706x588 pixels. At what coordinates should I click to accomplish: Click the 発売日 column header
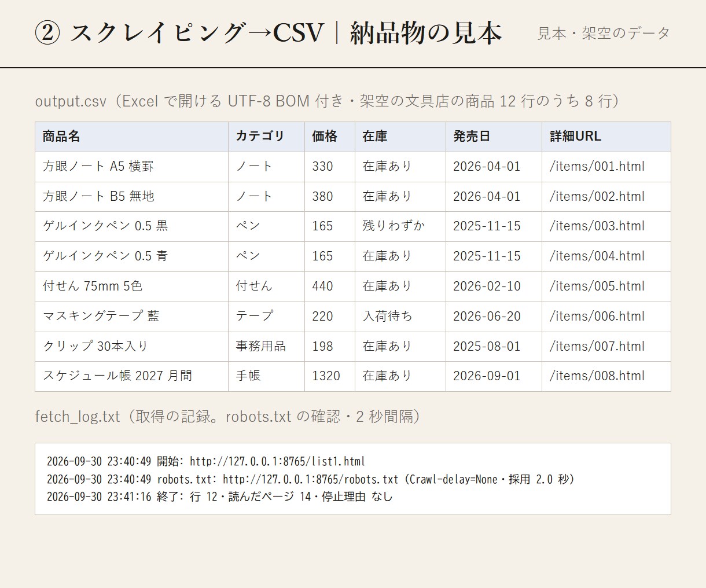[x=494, y=137]
